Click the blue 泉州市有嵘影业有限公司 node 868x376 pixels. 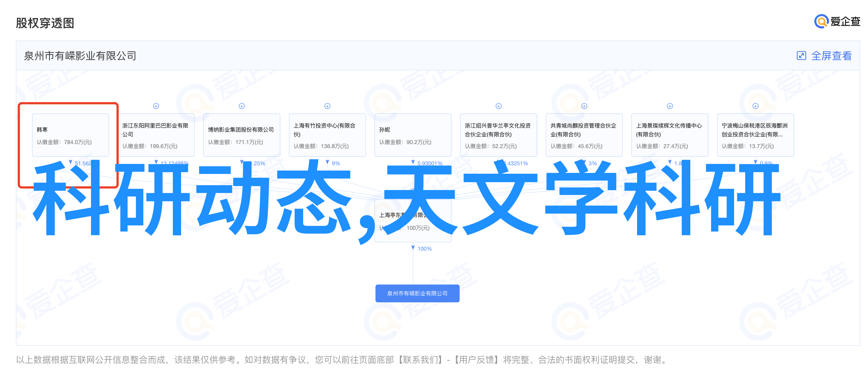tap(418, 294)
